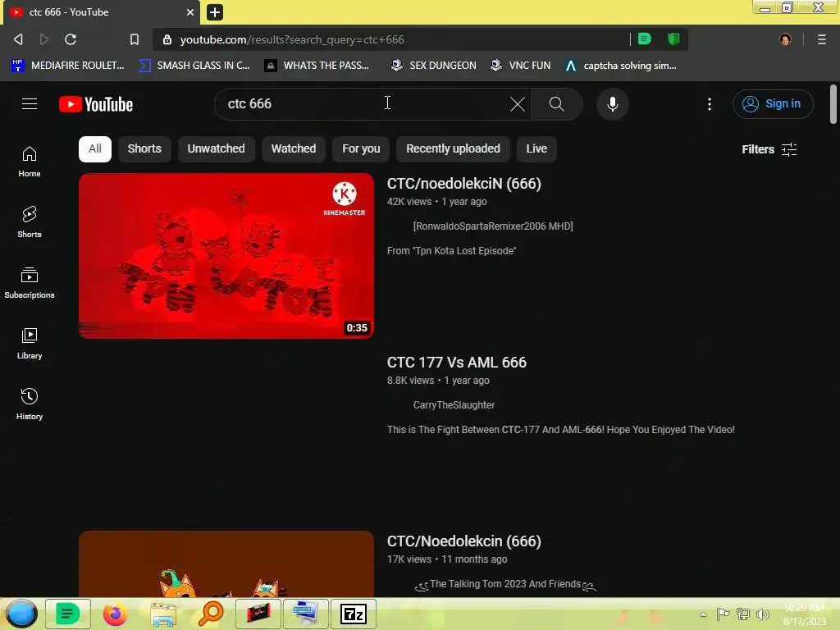Click the red 0:35 video thumbnail
This screenshot has height=630, width=840.
click(x=226, y=256)
